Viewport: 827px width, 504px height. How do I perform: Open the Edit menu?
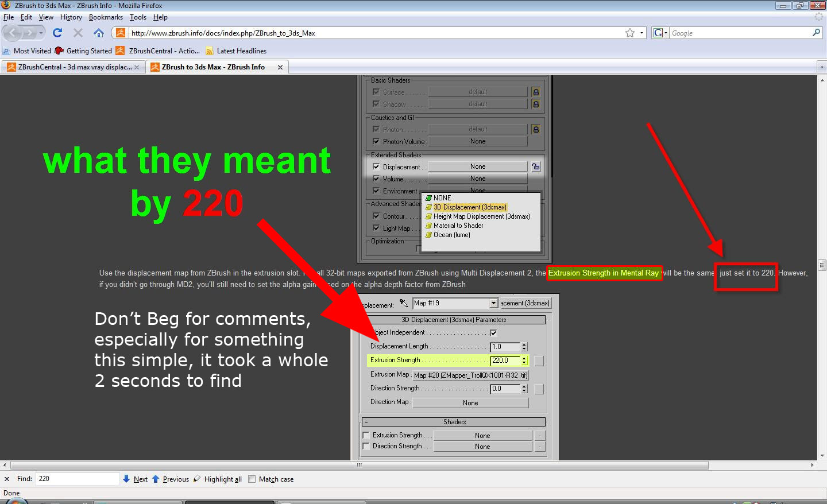tap(26, 17)
